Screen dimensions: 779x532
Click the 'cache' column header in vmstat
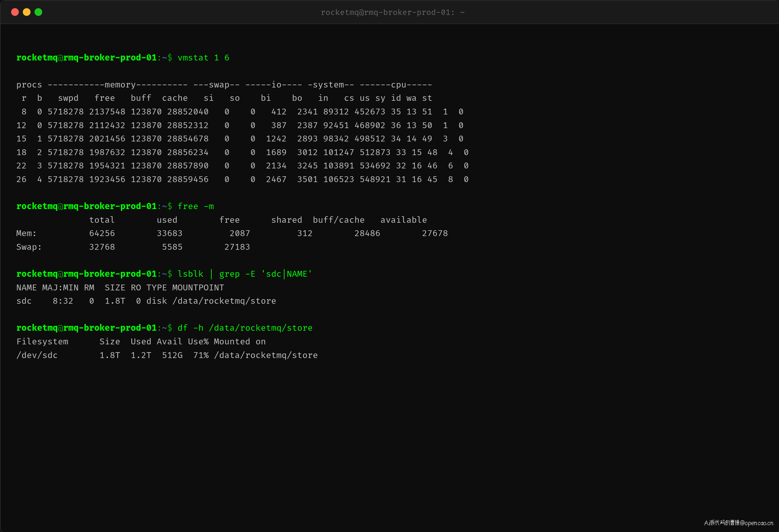point(175,98)
